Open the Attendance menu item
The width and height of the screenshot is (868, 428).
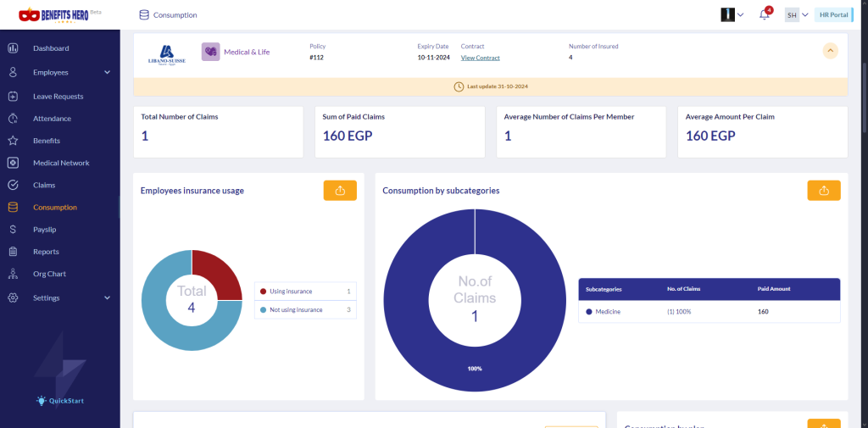click(x=52, y=119)
